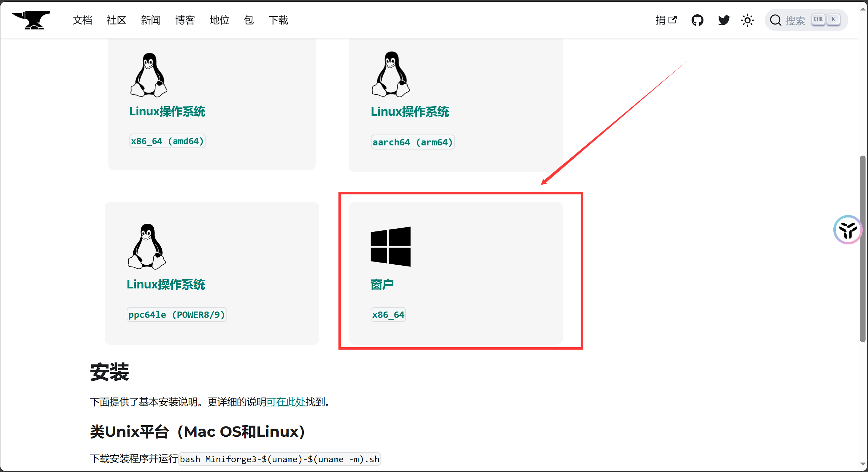The width and height of the screenshot is (868, 472).
Task: Click the page vertical scrollbar thumb
Action: (x=863, y=249)
